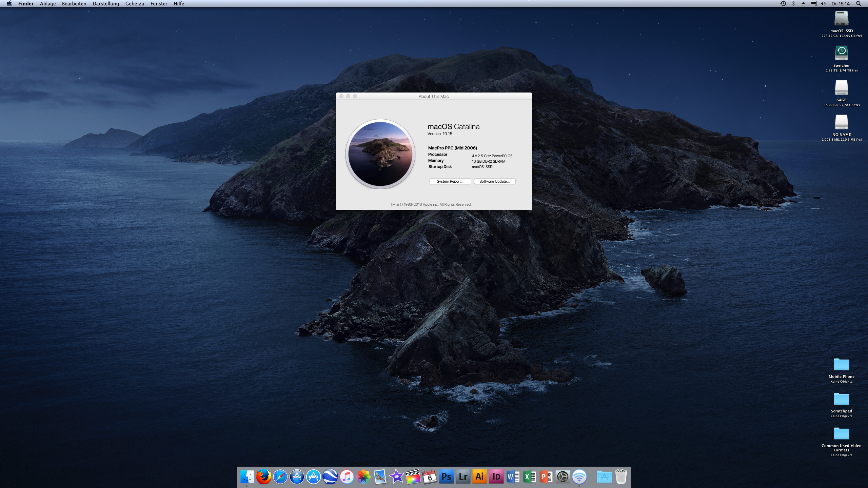Open System Preferences gear in dock

point(563,477)
